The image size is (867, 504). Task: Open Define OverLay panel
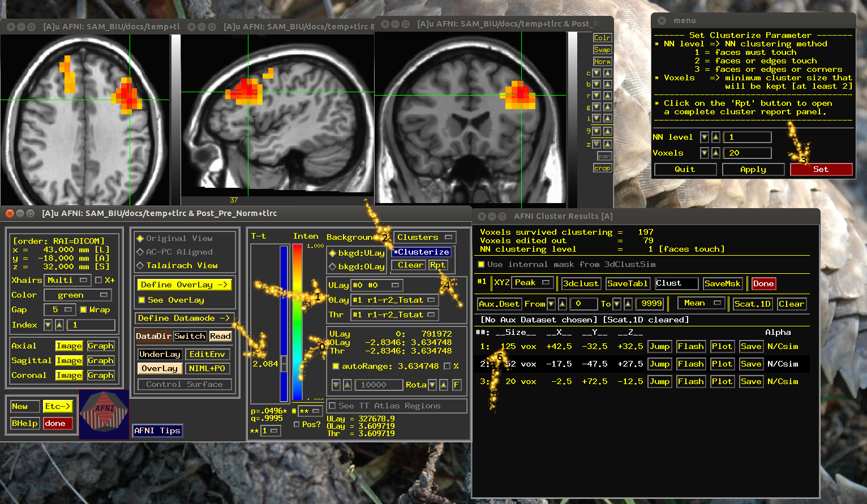coord(184,285)
